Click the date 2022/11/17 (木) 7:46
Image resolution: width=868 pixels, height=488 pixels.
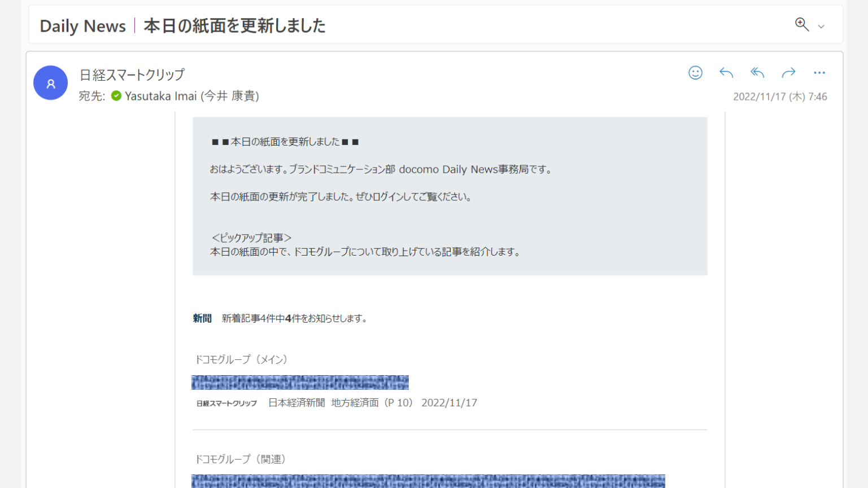780,96
